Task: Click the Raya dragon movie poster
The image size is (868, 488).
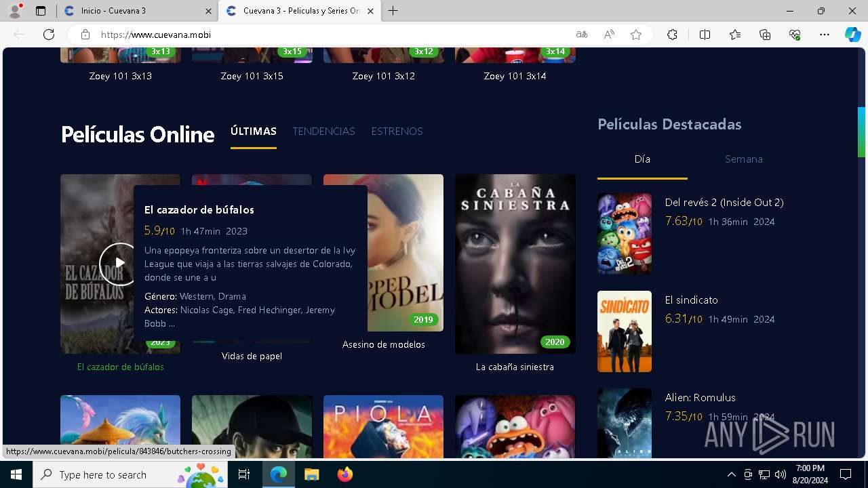Action: [121, 426]
